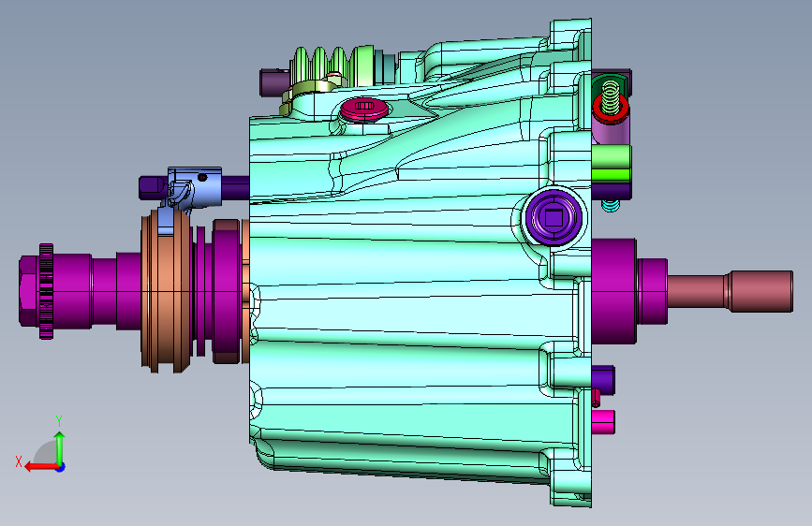Click the red X axis arrow of the triad
The height and width of the screenshot is (526, 812).
click(x=40, y=467)
